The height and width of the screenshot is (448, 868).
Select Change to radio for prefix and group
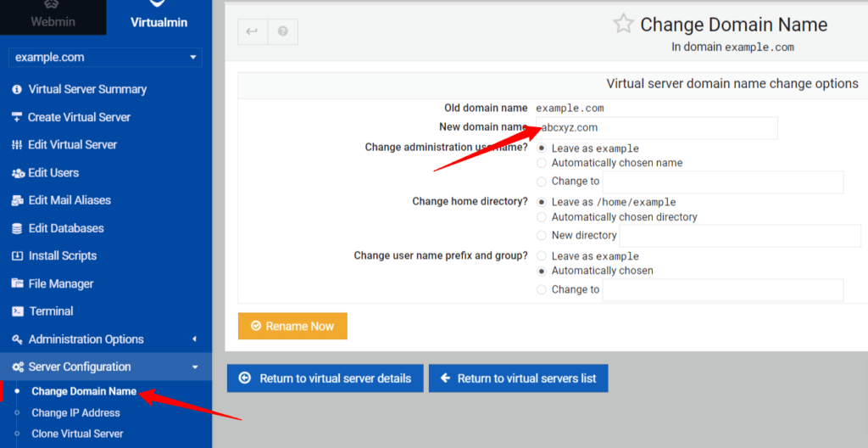click(542, 289)
